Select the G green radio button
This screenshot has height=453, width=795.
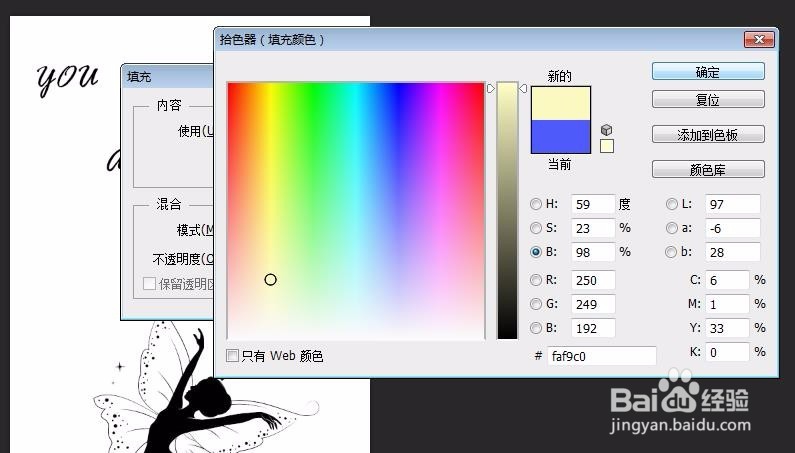click(535, 304)
